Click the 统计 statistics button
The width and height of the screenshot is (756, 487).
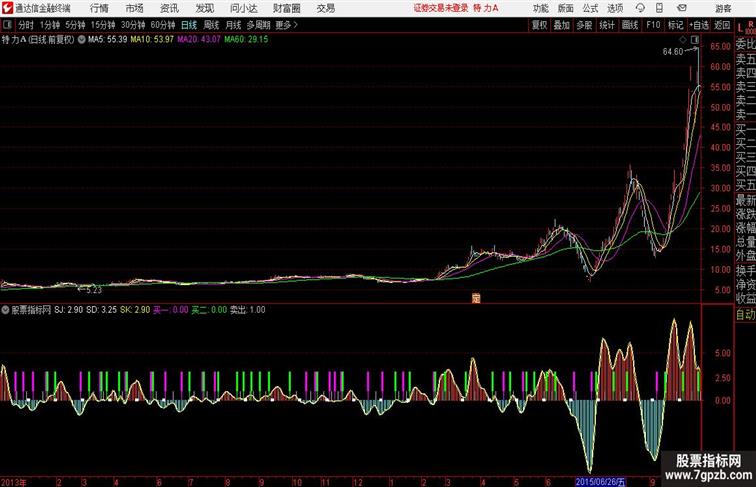pyautogui.click(x=607, y=25)
